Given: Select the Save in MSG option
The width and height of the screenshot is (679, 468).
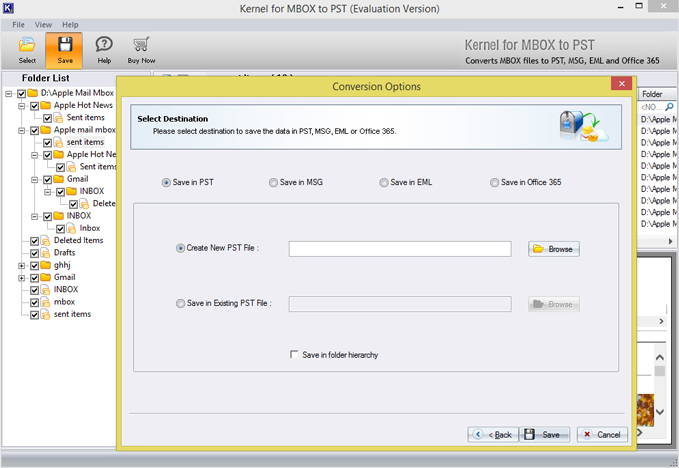Looking at the screenshot, I should pos(273,183).
